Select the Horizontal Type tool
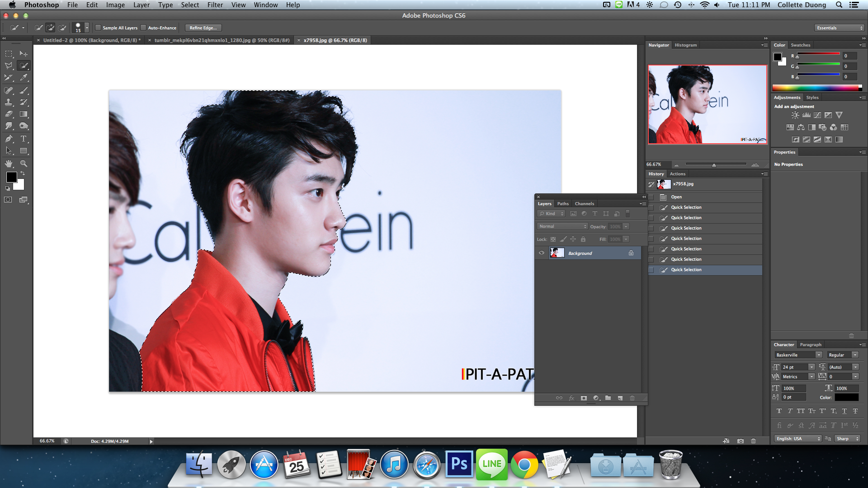The height and width of the screenshot is (488, 868). [x=24, y=139]
